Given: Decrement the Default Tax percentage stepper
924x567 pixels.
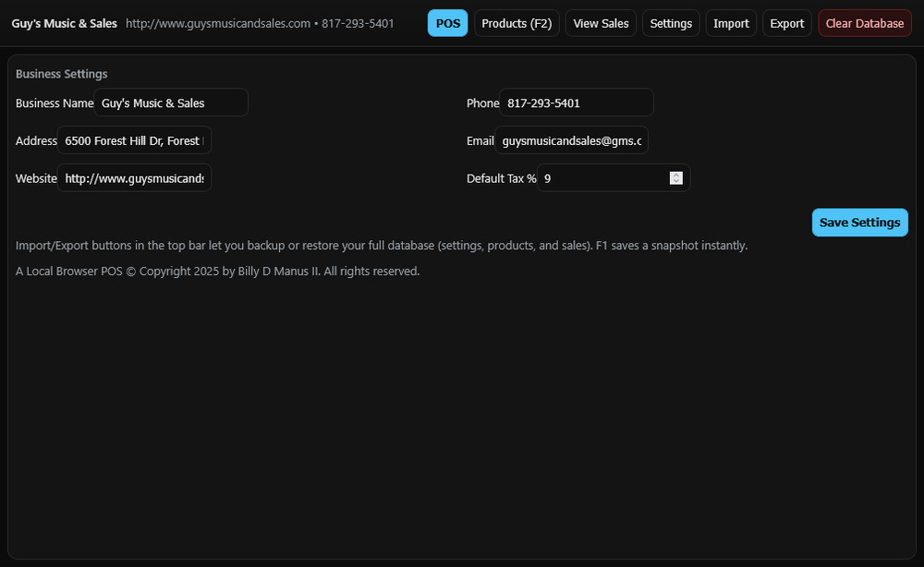Looking at the screenshot, I should [676, 181].
